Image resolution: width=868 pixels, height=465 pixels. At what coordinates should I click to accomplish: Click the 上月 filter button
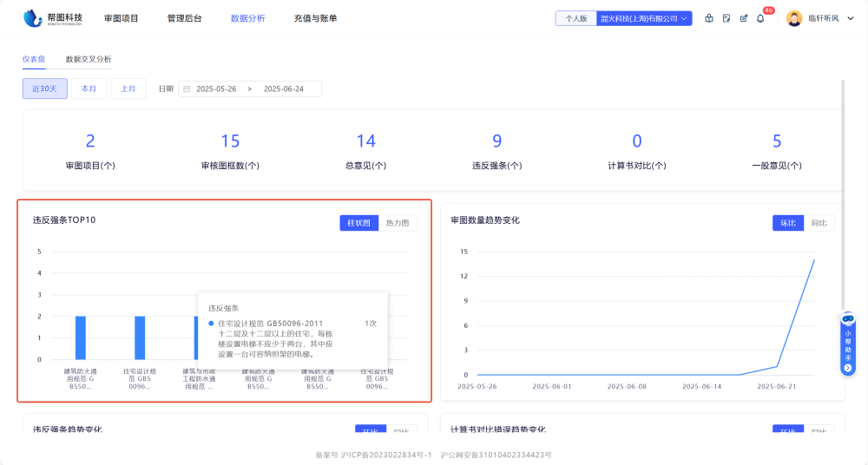click(128, 88)
